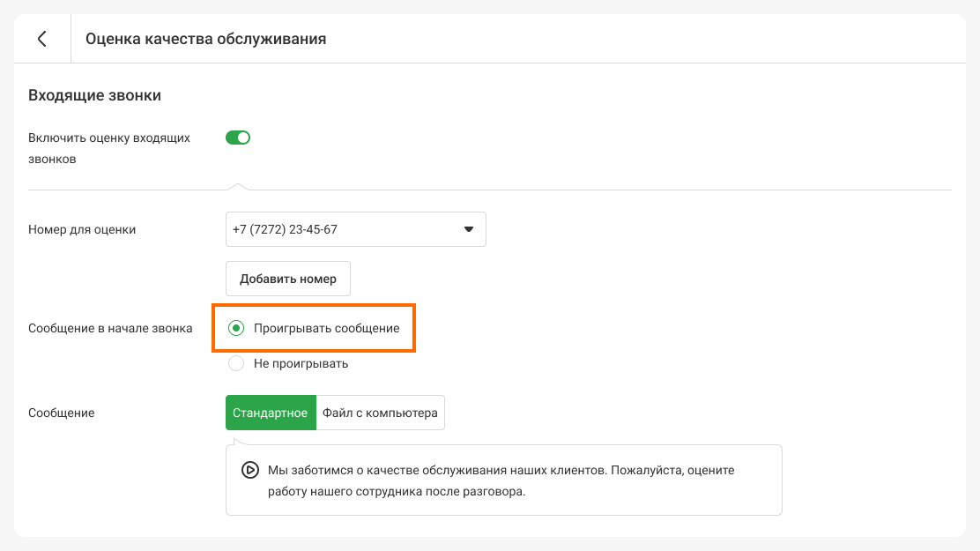Image resolution: width=980 pixels, height=551 pixels.
Task: Click the small pointer under the toggle divider
Action: [237, 186]
